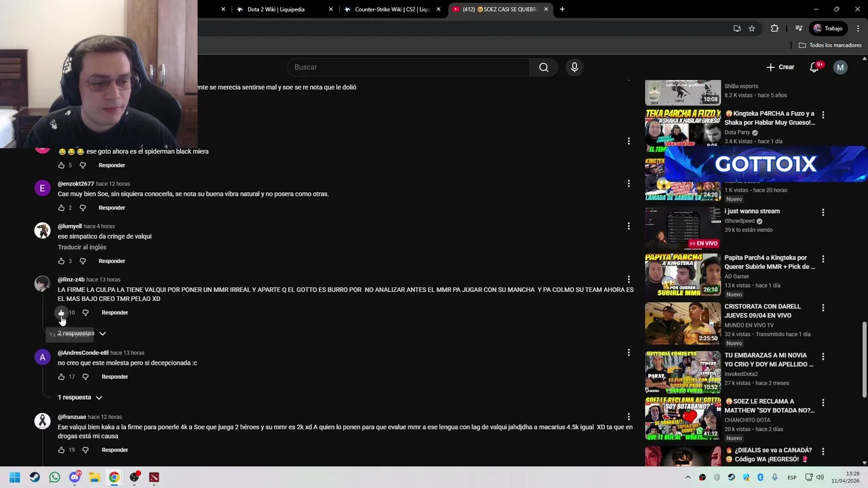Like the @franzuae comment
Image resolution: width=868 pixels, height=488 pixels.
pos(61,450)
